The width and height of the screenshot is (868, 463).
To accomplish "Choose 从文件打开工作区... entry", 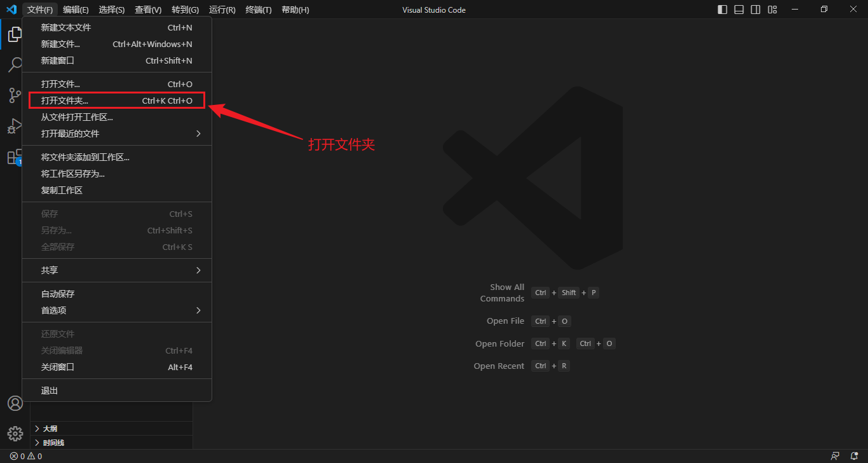I will tap(117, 117).
